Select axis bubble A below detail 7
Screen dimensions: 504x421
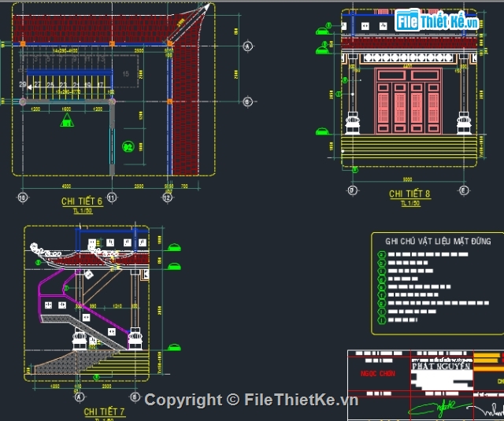point(80,397)
